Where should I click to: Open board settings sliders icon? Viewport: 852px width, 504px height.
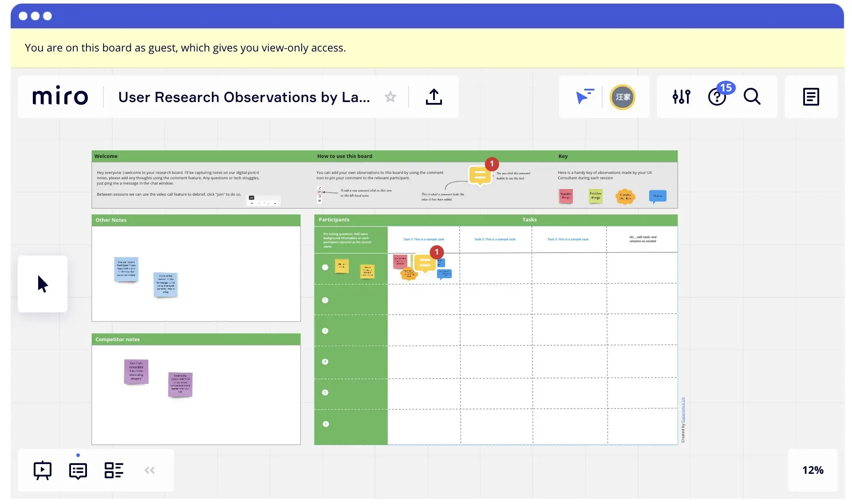coord(681,97)
